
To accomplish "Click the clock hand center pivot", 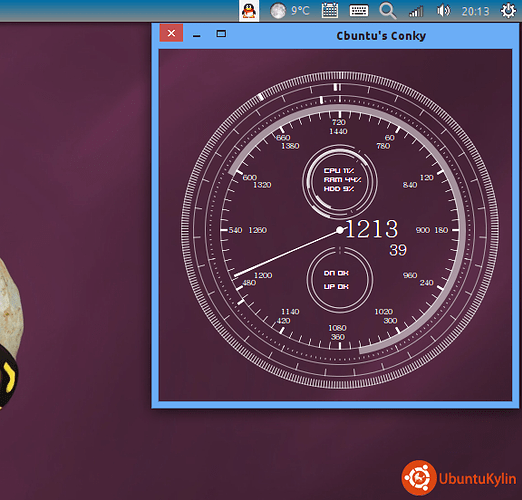I will pyautogui.click(x=340, y=230).
